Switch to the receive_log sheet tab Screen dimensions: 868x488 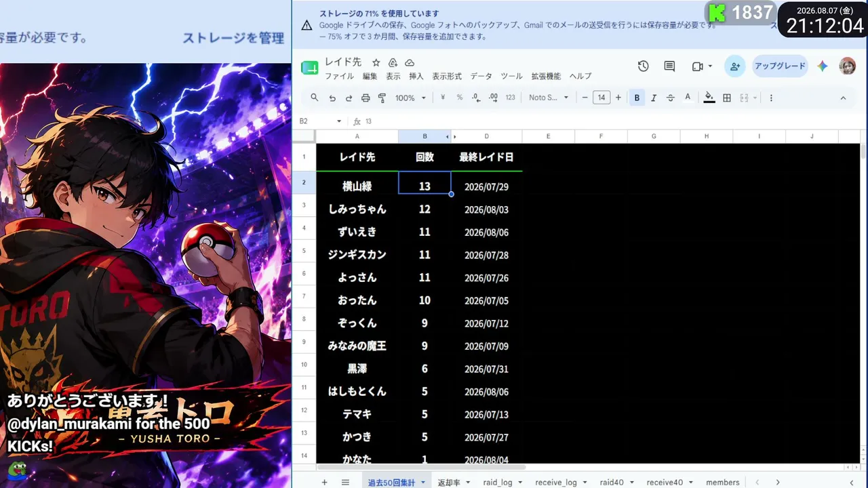[x=555, y=482]
